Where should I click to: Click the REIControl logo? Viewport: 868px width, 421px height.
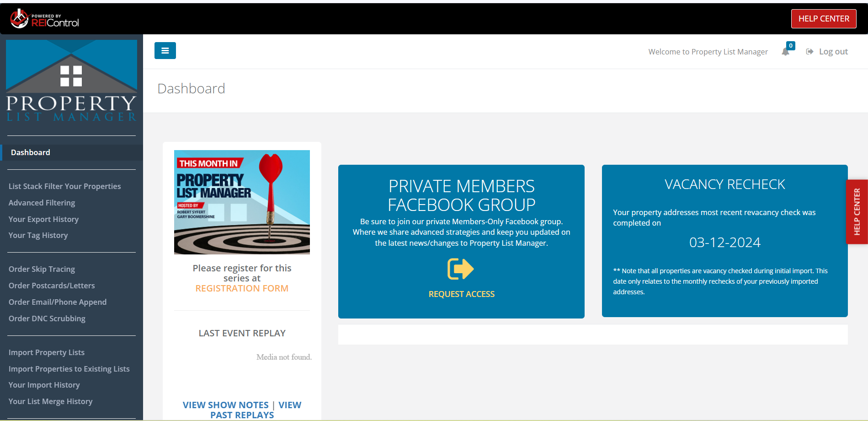pyautogui.click(x=43, y=19)
